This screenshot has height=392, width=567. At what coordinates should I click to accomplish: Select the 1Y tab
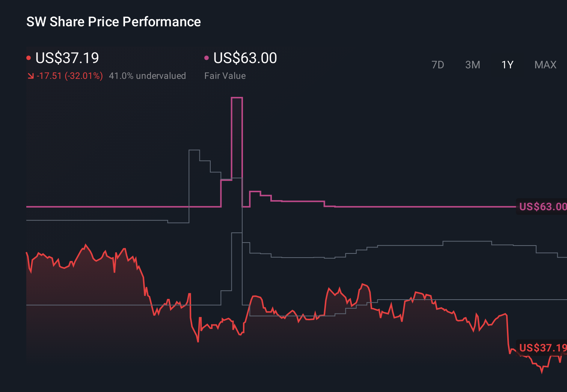pyautogui.click(x=507, y=65)
